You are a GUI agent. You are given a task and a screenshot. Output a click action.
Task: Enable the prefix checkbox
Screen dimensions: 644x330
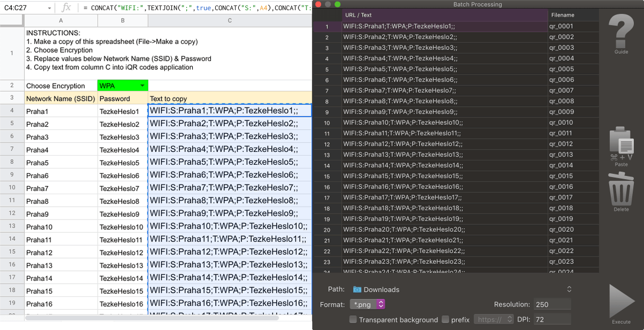coord(445,319)
